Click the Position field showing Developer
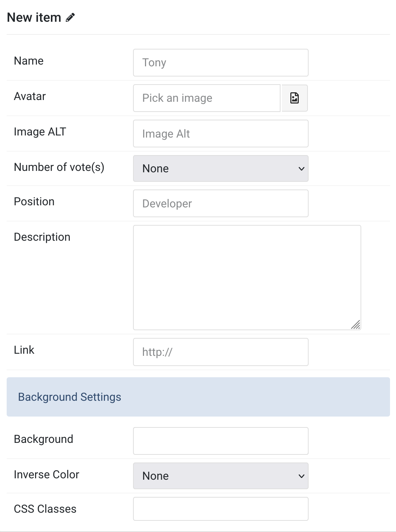The width and height of the screenshot is (396, 532). pos(220,204)
